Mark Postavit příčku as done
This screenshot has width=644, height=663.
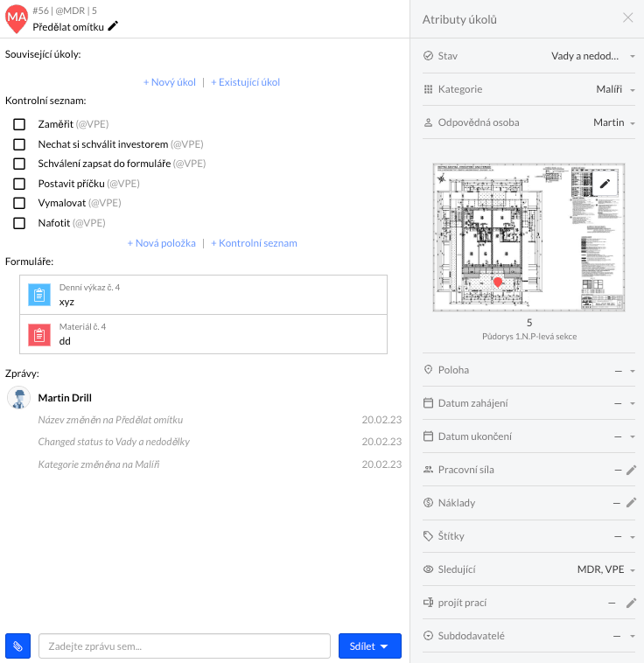(x=19, y=184)
